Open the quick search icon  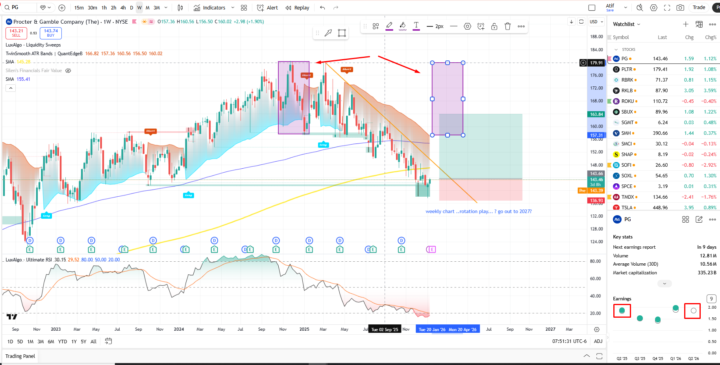640,8
